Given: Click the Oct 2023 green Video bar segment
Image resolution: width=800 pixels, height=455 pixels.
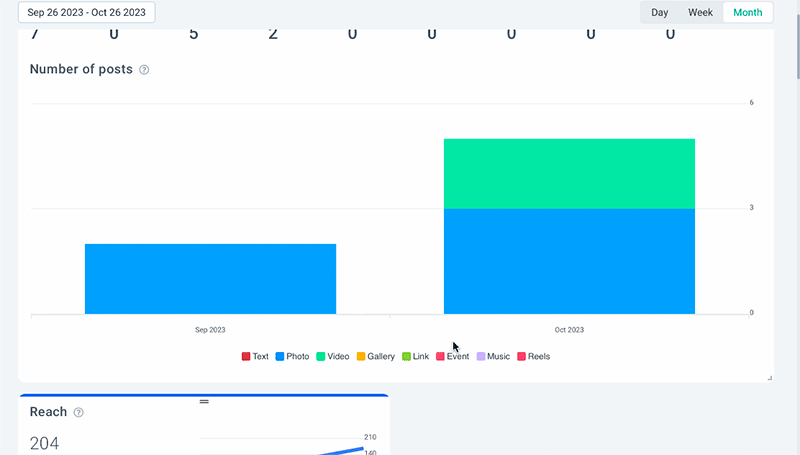Looking at the screenshot, I should click(569, 173).
